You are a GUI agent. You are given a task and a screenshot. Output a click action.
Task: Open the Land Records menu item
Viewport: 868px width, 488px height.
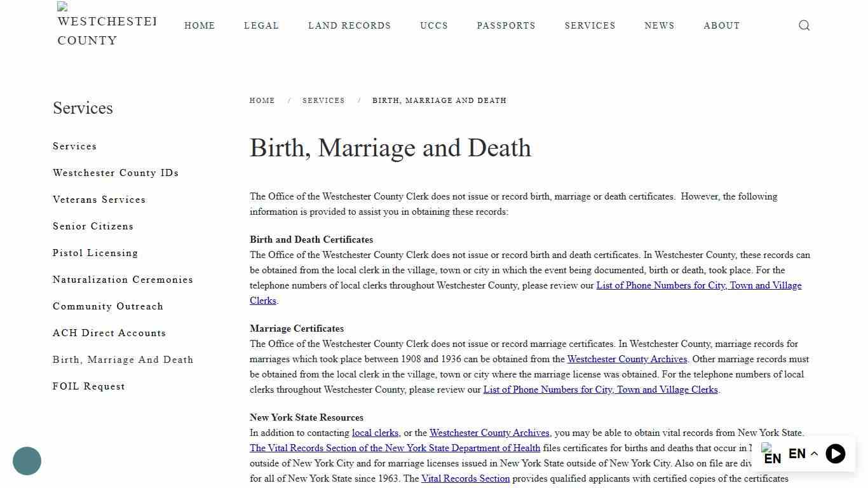349,25
